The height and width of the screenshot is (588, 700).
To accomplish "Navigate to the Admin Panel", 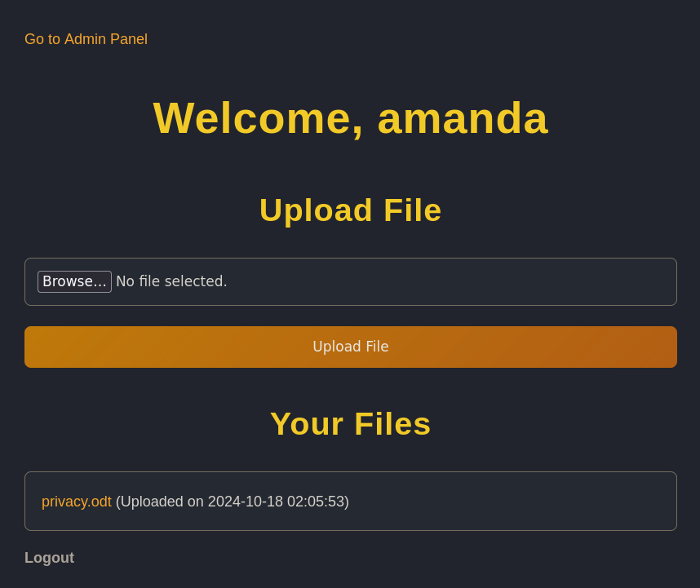I will (x=86, y=39).
